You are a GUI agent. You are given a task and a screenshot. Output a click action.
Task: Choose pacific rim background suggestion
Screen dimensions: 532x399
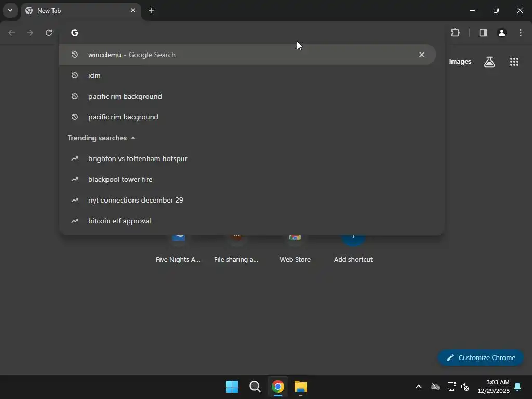click(252, 96)
